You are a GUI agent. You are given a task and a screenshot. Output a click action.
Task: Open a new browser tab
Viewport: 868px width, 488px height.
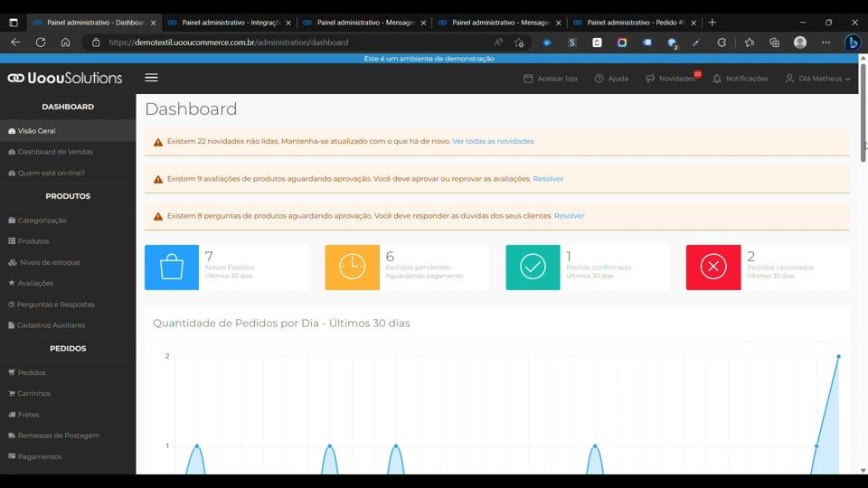712,23
